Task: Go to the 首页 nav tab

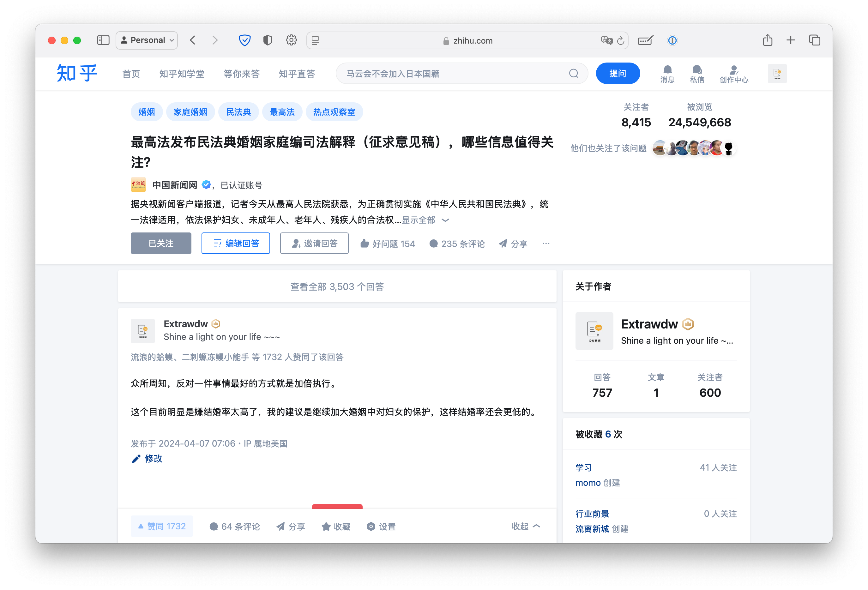Action: (x=131, y=74)
